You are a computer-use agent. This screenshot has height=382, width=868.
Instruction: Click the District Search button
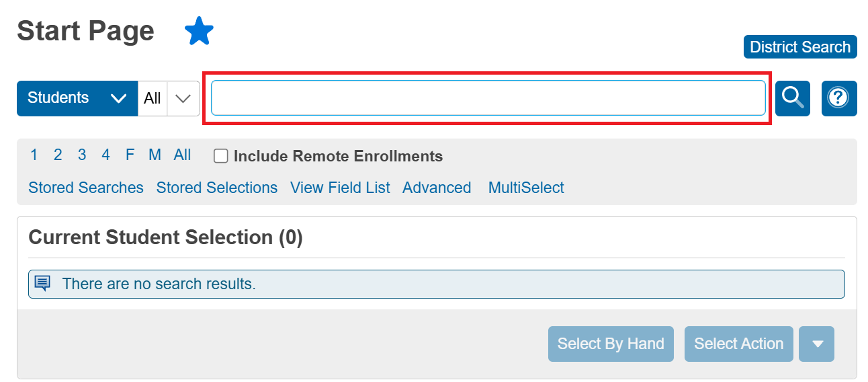(x=799, y=47)
